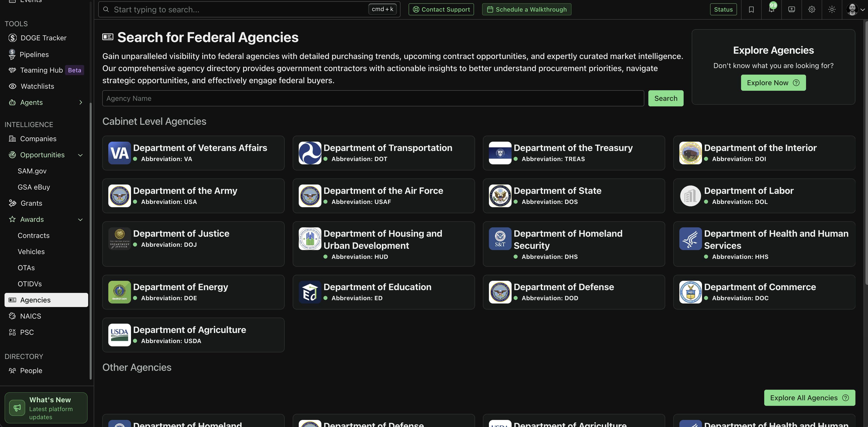Click the Beta badge next to Teaming Hub
The image size is (868, 427).
coord(75,70)
